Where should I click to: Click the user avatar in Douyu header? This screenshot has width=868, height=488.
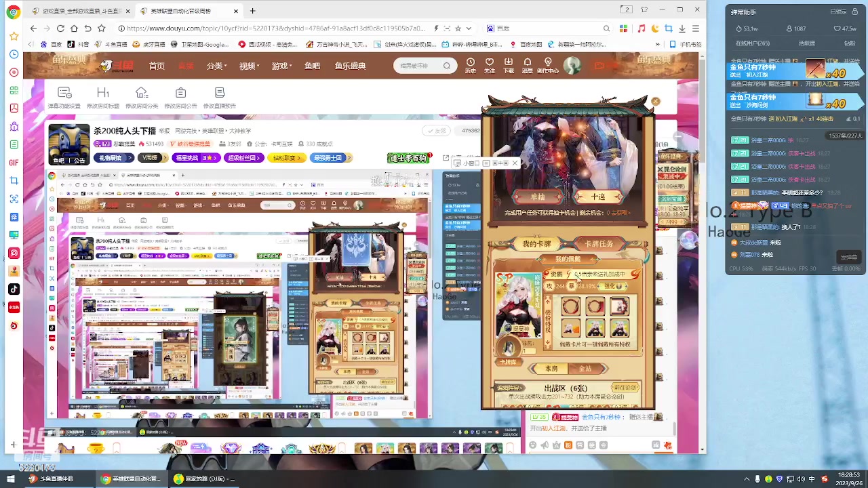tap(572, 65)
